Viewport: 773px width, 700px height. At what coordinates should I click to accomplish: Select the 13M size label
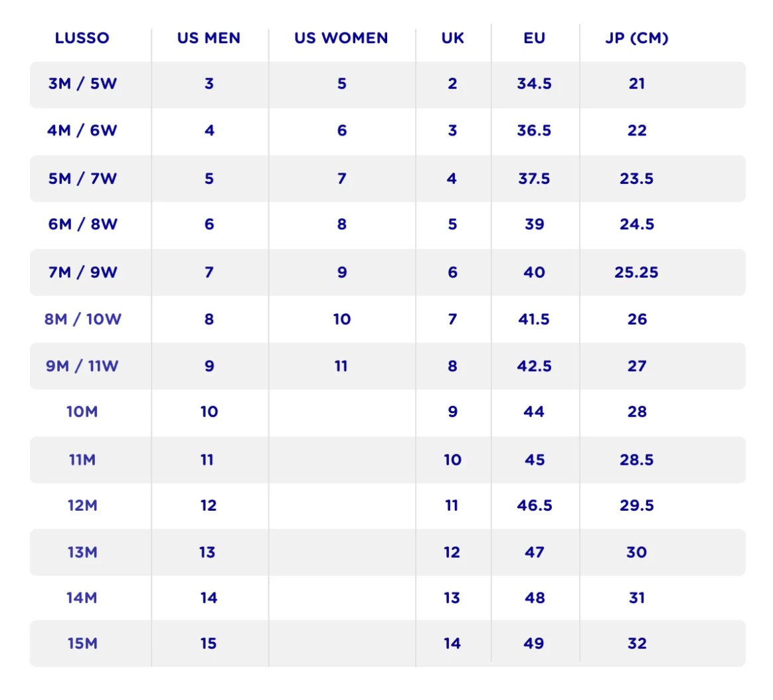tap(82, 552)
